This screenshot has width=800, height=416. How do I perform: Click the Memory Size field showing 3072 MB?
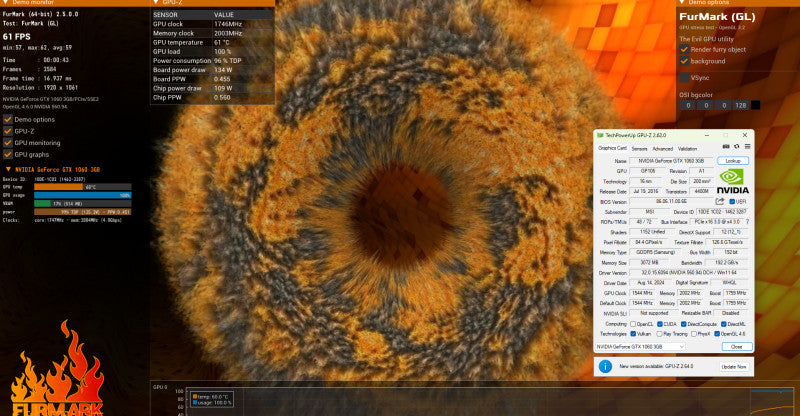(648, 263)
